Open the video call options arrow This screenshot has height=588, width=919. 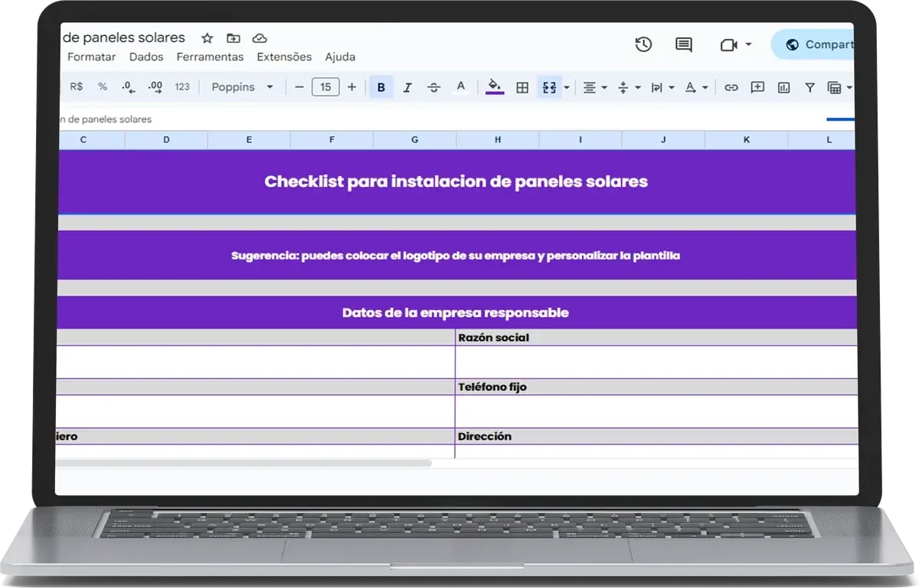(x=748, y=45)
